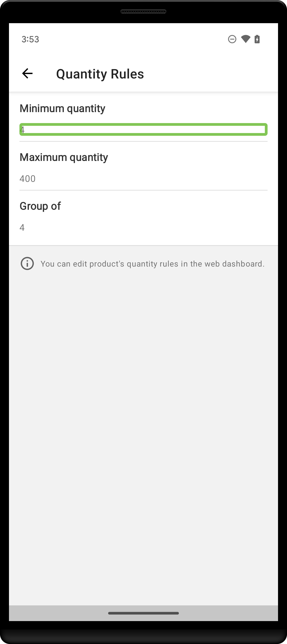Click the back arrow icon
Image resolution: width=287 pixels, height=644 pixels.
(27, 73)
